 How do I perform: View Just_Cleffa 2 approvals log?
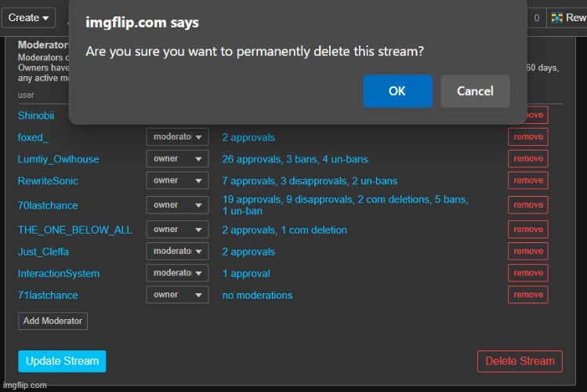point(248,252)
